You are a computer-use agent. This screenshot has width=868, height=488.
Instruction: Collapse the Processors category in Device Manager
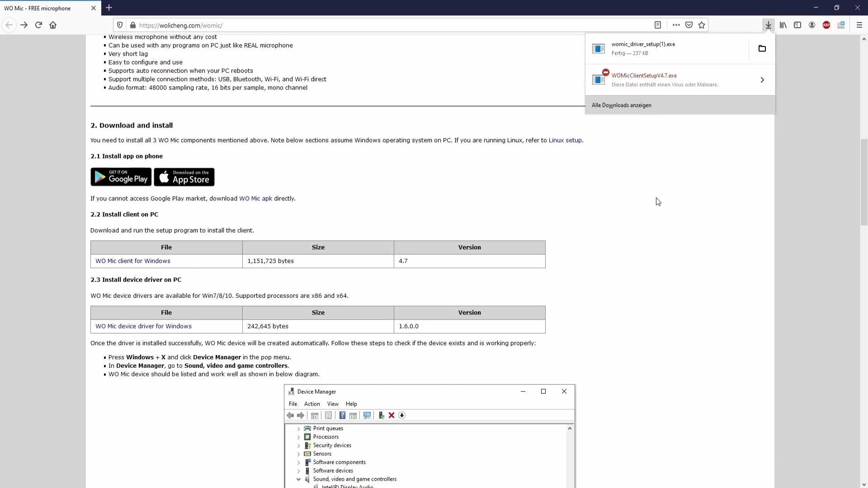[x=299, y=436]
